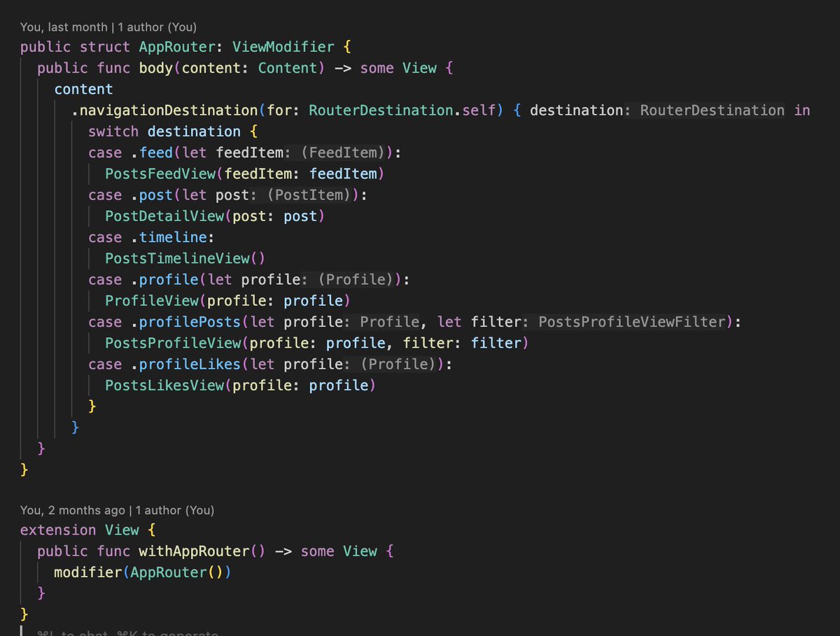This screenshot has width=840, height=636.
Task: Click the PostDetailView call
Action: (164, 216)
